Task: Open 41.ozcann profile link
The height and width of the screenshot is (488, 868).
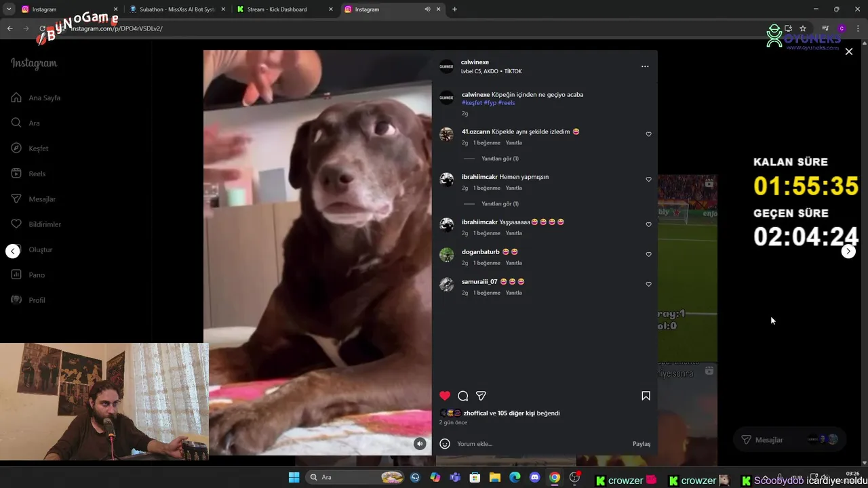Action: pos(476,131)
